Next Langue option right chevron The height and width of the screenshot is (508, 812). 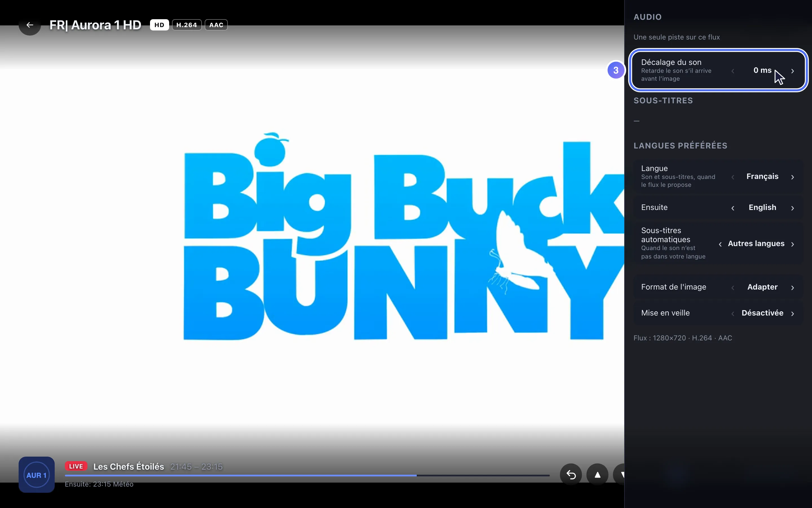click(x=793, y=177)
